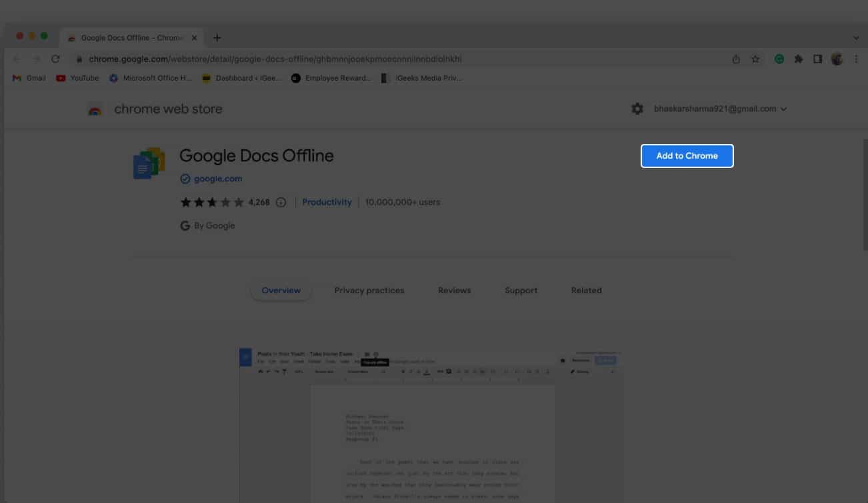868x503 pixels.
Task: Click the lock icon in address bar
Action: coord(79,59)
